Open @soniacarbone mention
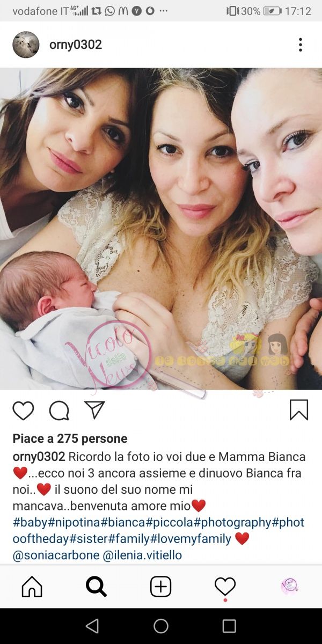This screenshot has height=644, width=322. point(56,555)
